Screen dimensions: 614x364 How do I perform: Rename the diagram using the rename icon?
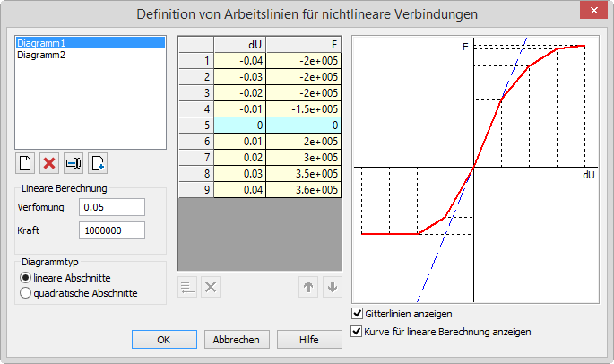click(x=74, y=163)
